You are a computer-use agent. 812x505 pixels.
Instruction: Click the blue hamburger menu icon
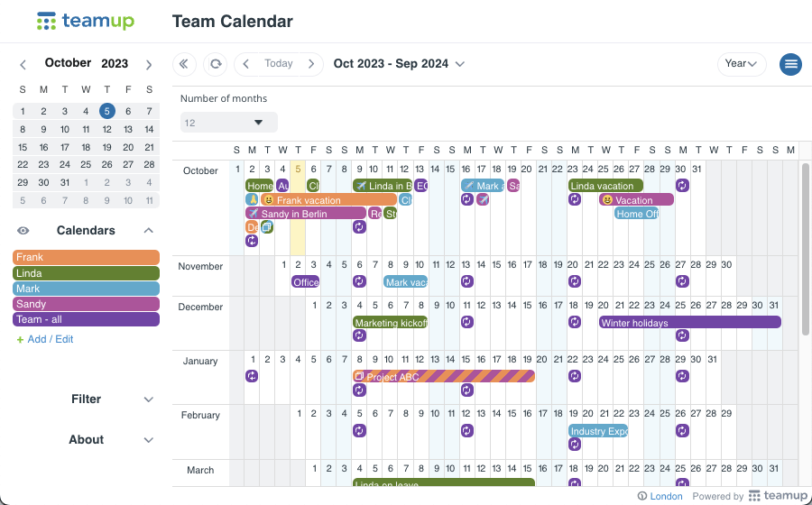pyautogui.click(x=790, y=64)
